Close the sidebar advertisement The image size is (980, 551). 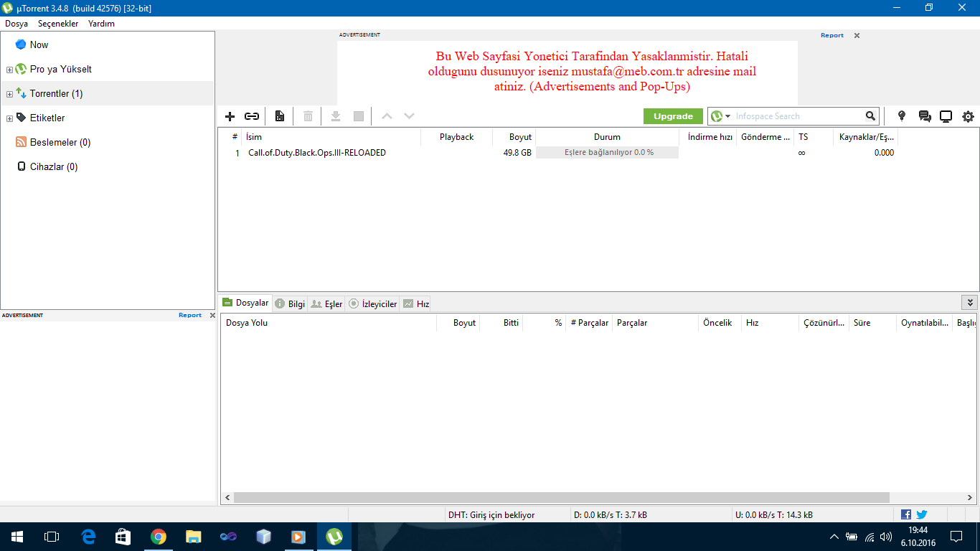(x=212, y=315)
